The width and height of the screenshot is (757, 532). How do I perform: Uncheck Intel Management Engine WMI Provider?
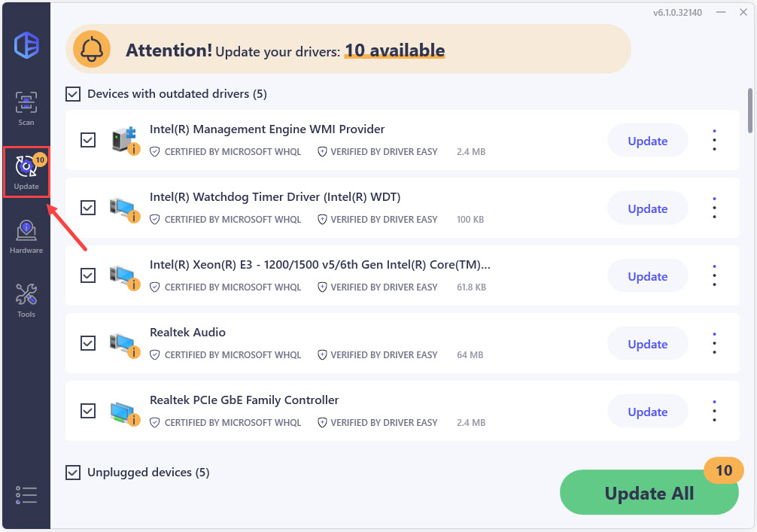tap(88, 140)
